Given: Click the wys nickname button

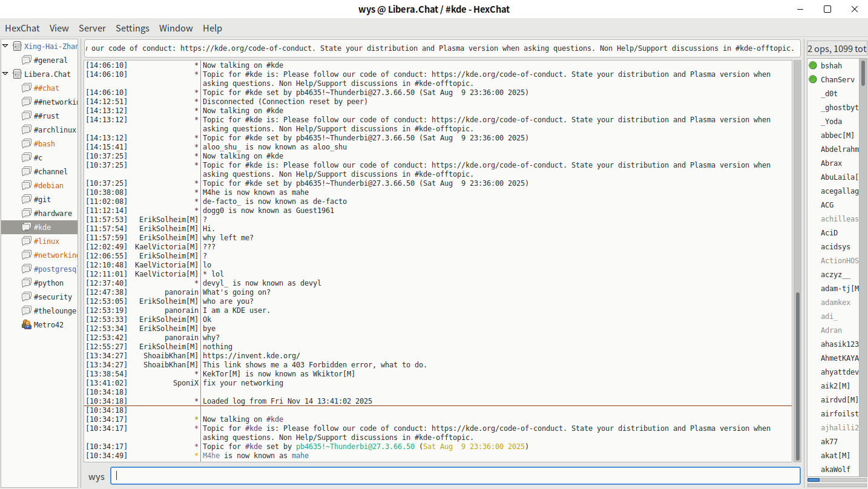Looking at the screenshot, I should point(96,476).
